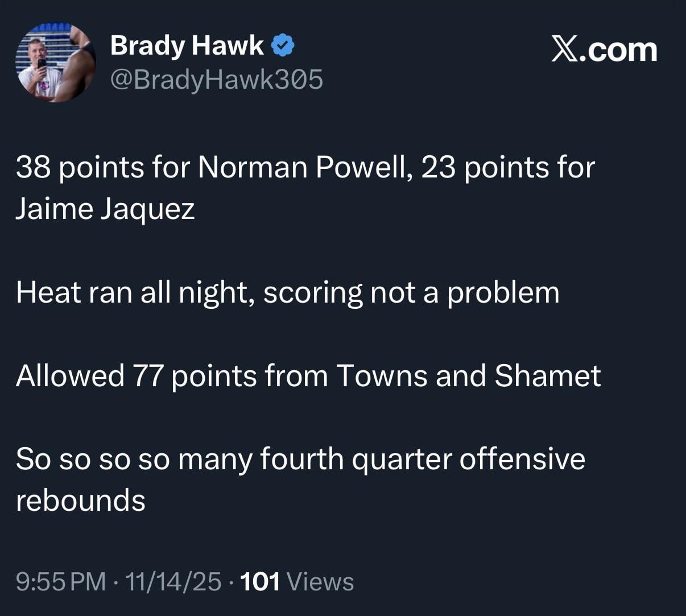Click the blue verified checkmark badge
686x616 pixels.
pyautogui.click(x=283, y=46)
